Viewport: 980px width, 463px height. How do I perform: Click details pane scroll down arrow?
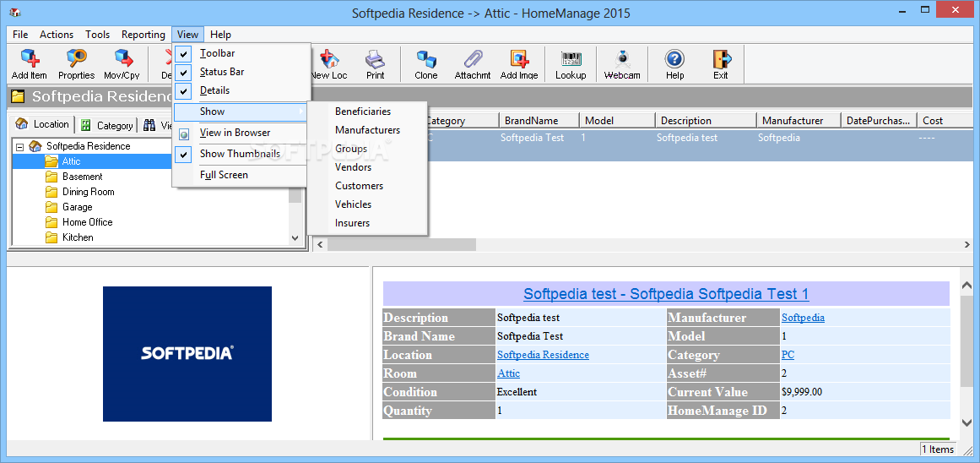pyautogui.click(x=966, y=422)
